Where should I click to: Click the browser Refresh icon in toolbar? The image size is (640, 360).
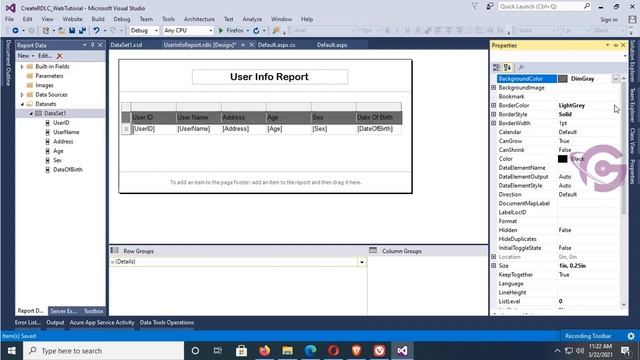point(256,31)
